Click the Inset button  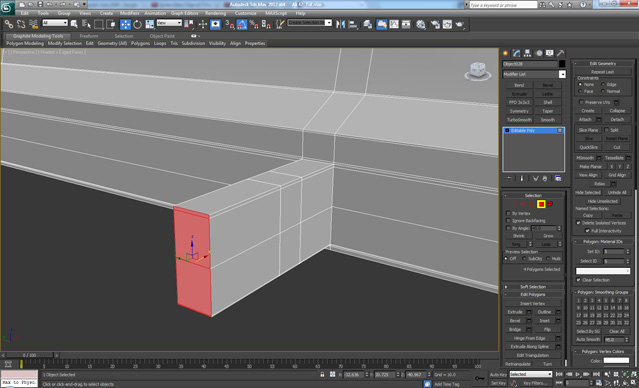pyautogui.click(x=544, y=321)
